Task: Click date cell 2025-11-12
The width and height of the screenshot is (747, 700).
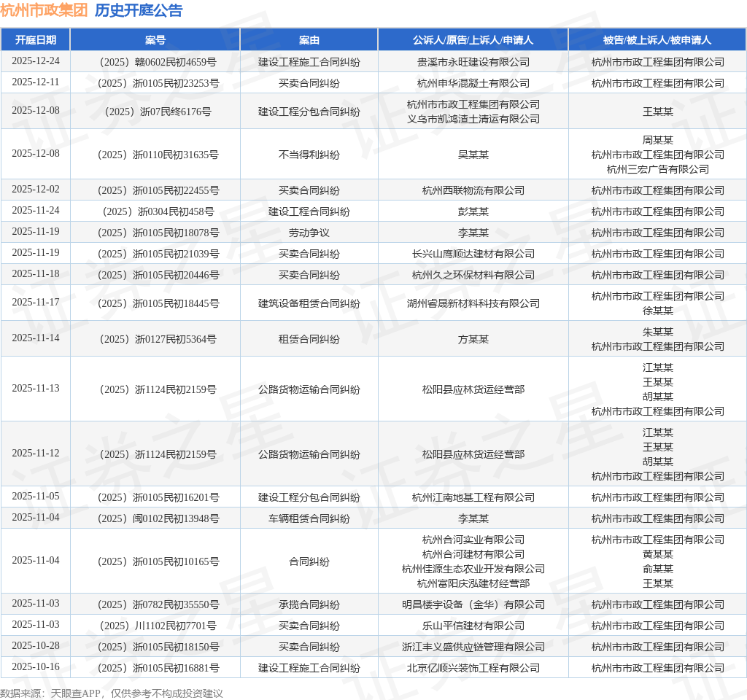Action: tap(36, 453)
